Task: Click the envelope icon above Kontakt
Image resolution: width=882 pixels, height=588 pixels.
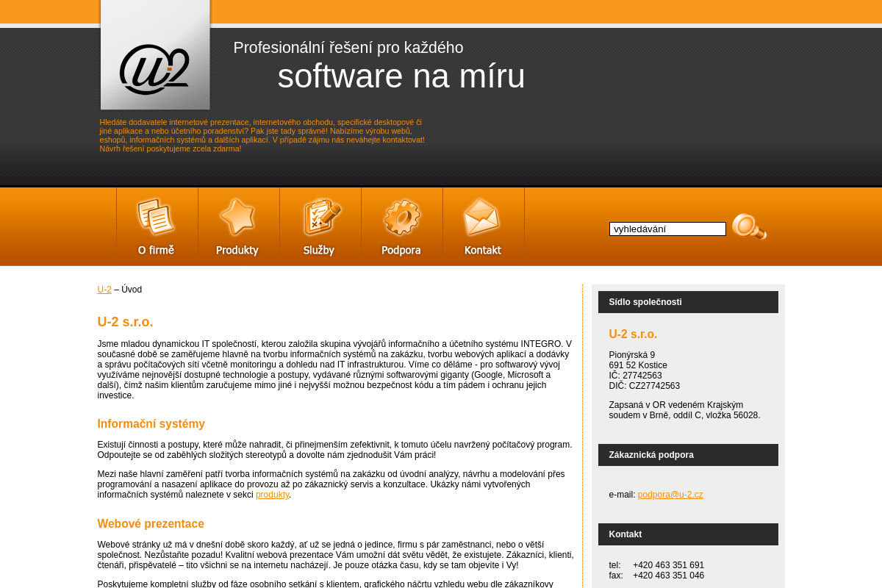Action: (482, 217)
